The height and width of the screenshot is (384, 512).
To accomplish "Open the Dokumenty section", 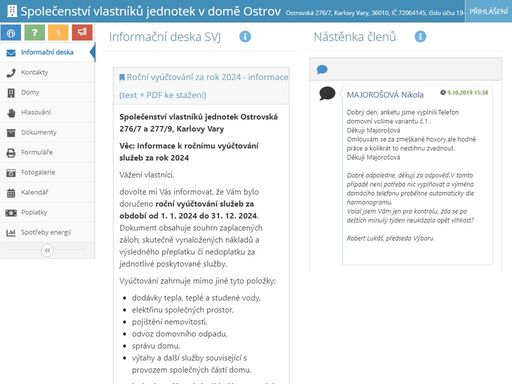I will coord(47,132).
